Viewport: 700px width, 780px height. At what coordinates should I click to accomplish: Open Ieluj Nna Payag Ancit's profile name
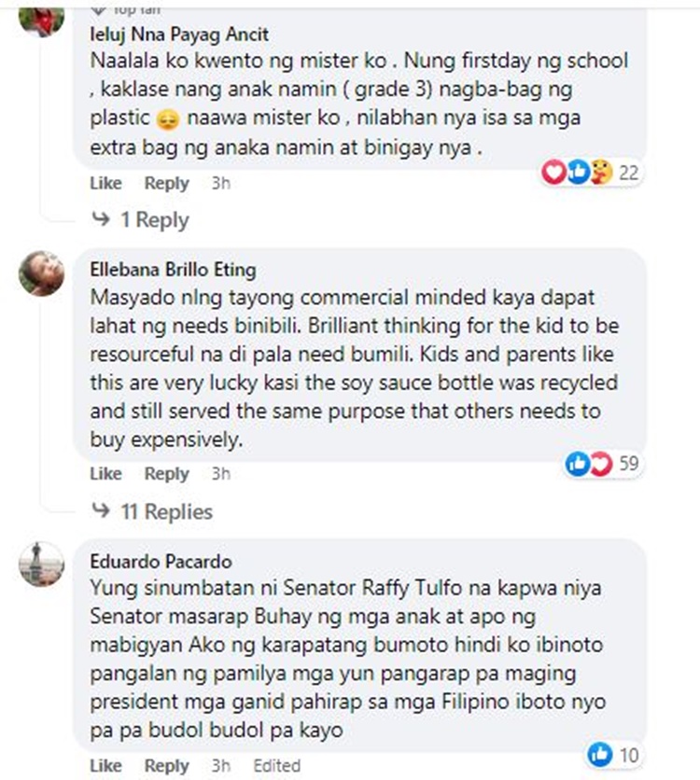click(x=179, y=35)
